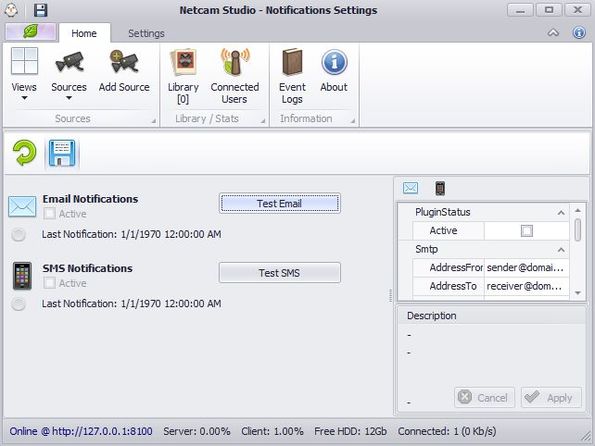
Task: Collapse the ribbon with the up chevron
Action: pyautogui.click(x=553, y=33)
